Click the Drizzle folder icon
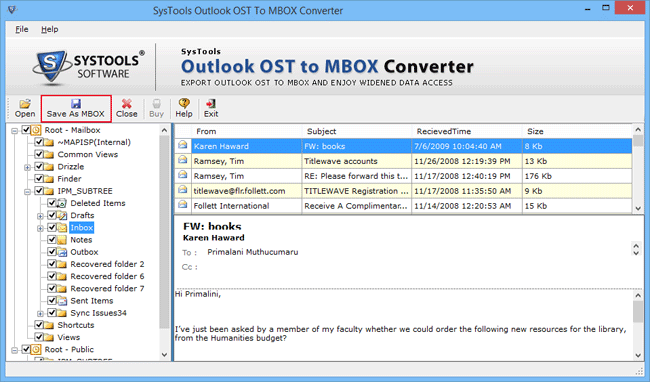The height and width of the screenshot is (382, 650). click(x=49, y=167)
